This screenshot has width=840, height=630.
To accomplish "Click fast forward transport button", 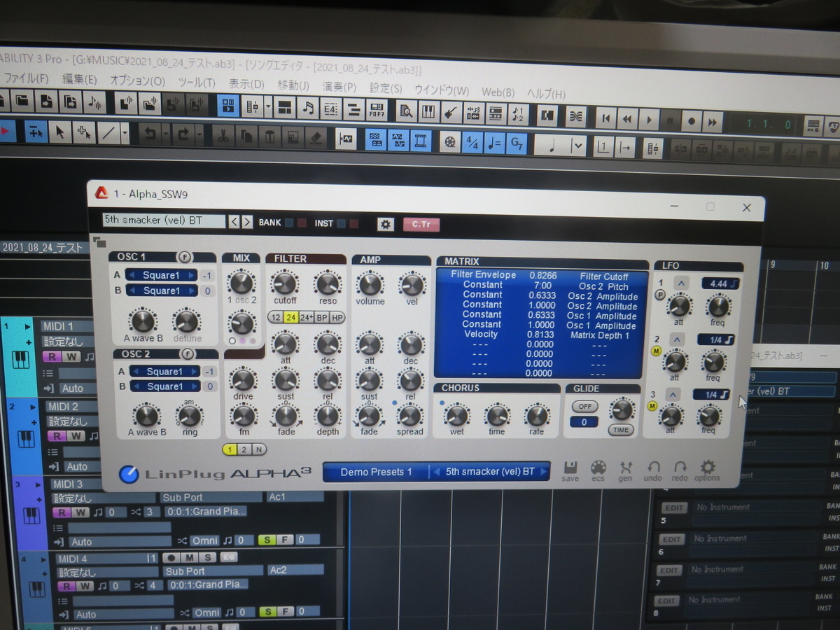I will [x=712, y=122].
